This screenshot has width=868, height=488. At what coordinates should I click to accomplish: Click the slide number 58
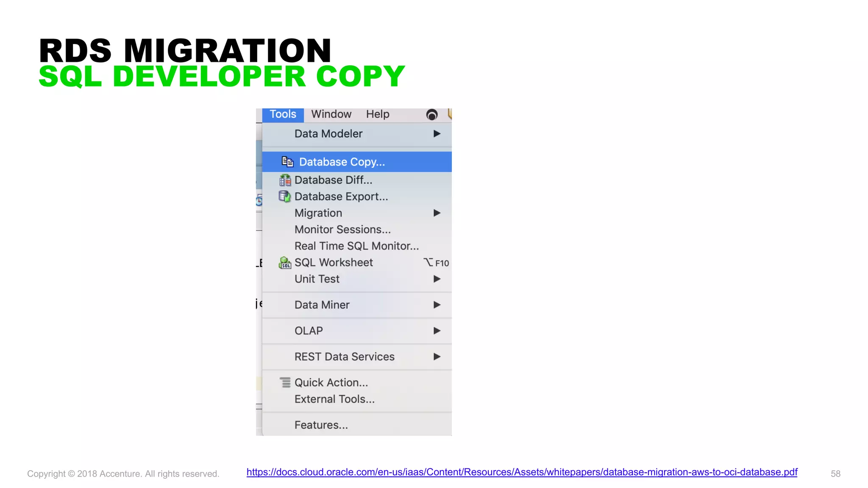point(835,474)
